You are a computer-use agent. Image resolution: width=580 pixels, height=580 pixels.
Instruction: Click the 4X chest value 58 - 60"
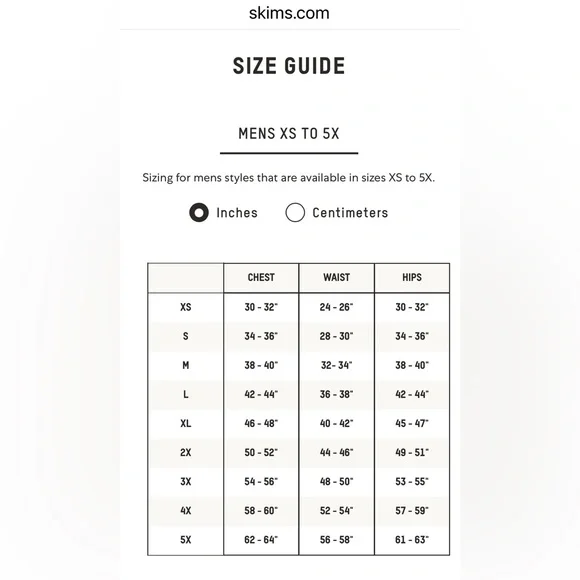(x=261, y=510)
